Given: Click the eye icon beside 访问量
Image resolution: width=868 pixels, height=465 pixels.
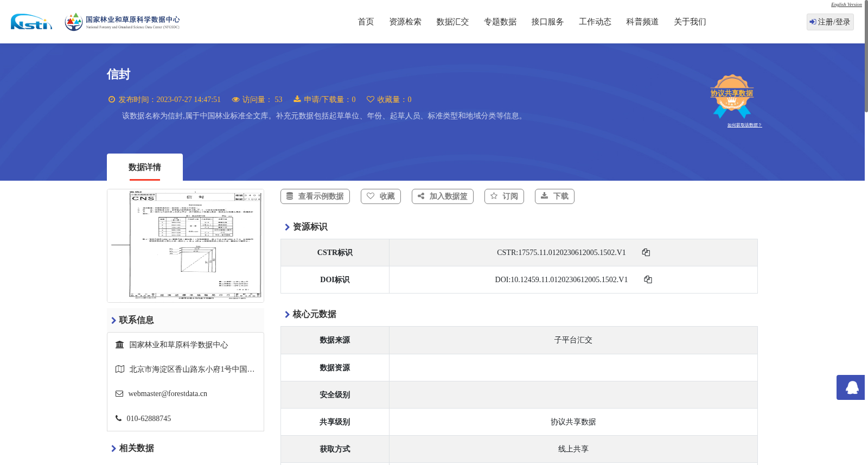Looking at the screenshot, I should click(235, 99).
